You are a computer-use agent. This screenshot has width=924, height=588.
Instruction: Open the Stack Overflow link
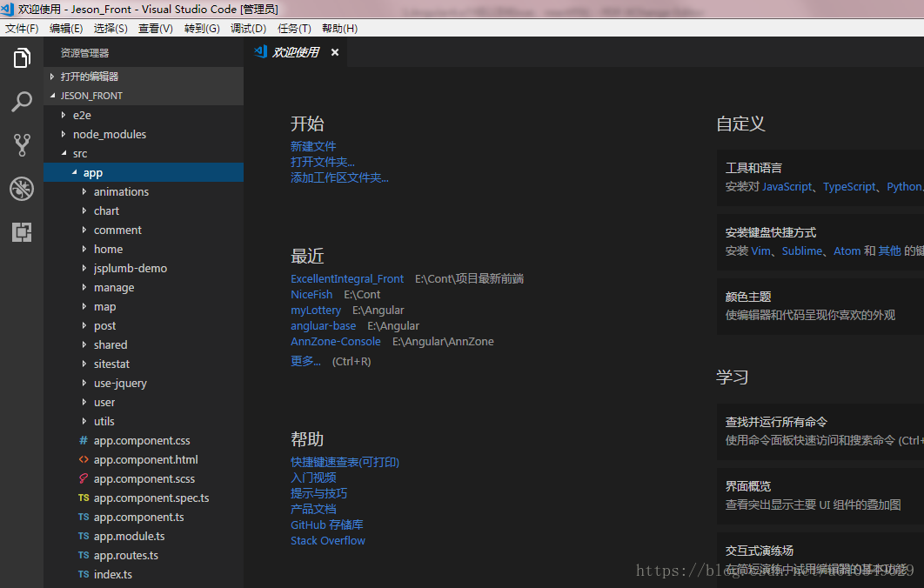[x=328, y=541]
